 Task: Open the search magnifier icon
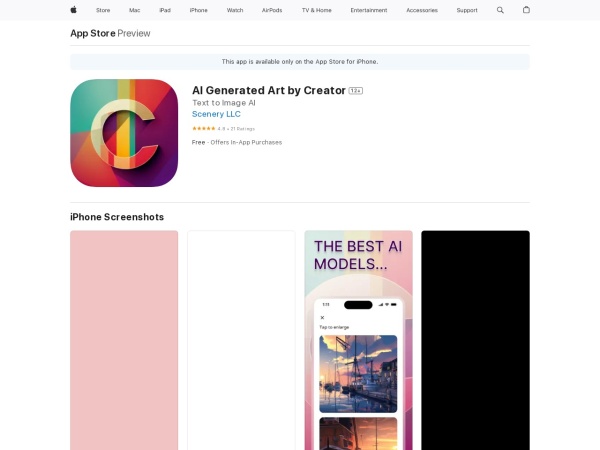pyautogui.click(x=500, y=10)
